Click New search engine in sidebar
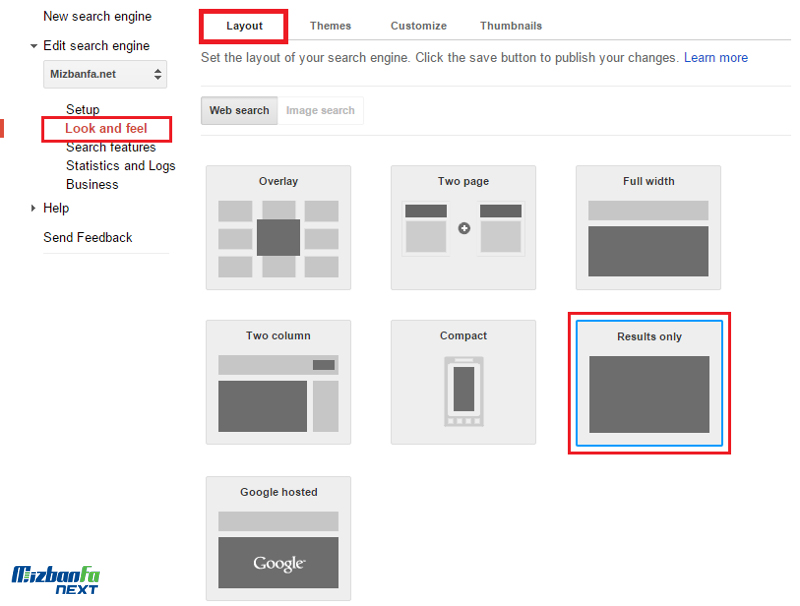Screen dimensions: 800x606 97,17
